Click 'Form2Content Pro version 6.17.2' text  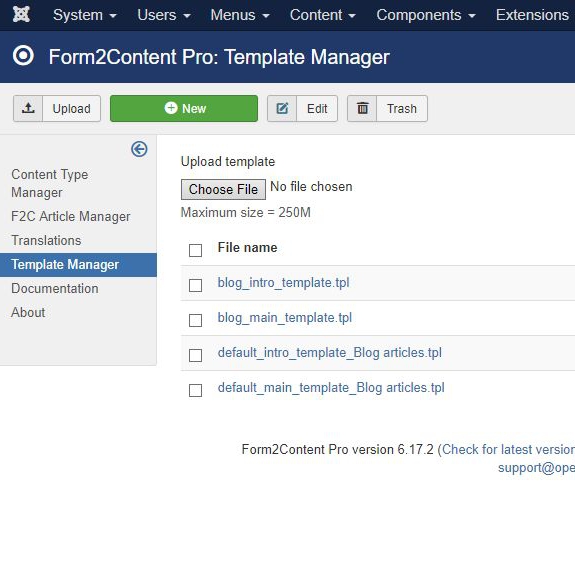point(337,449)
